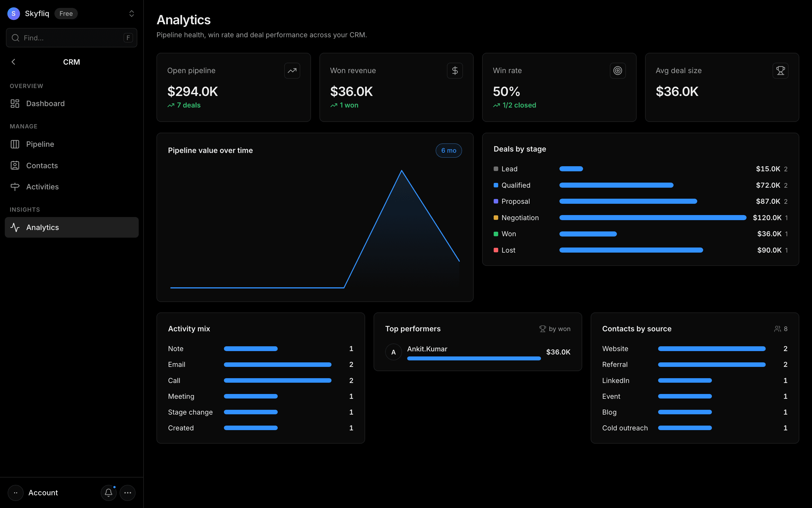Click the Skyfliq workspace avatar

click(x=14, y=14)
